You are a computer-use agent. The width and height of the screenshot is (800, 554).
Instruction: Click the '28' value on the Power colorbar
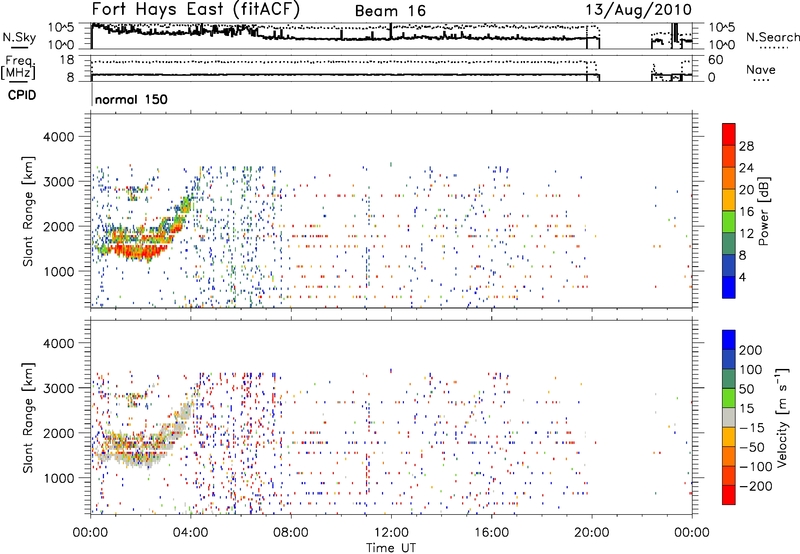click(x=746, y=146)
